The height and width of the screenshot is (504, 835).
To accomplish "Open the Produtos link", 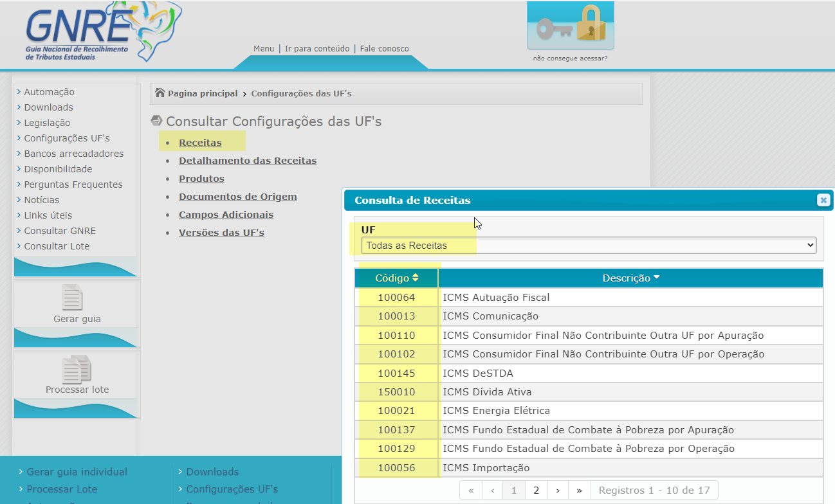I will [x=201, y=179].
